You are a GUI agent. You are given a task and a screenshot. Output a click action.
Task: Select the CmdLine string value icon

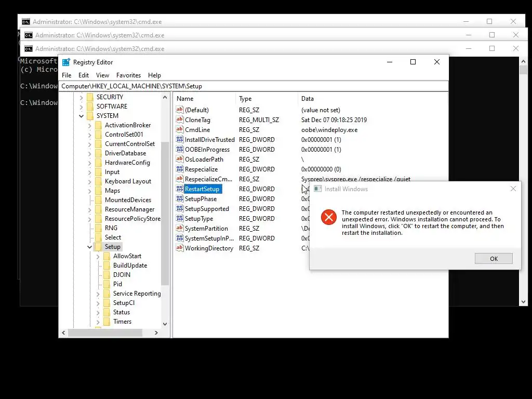tap(179, 129)
